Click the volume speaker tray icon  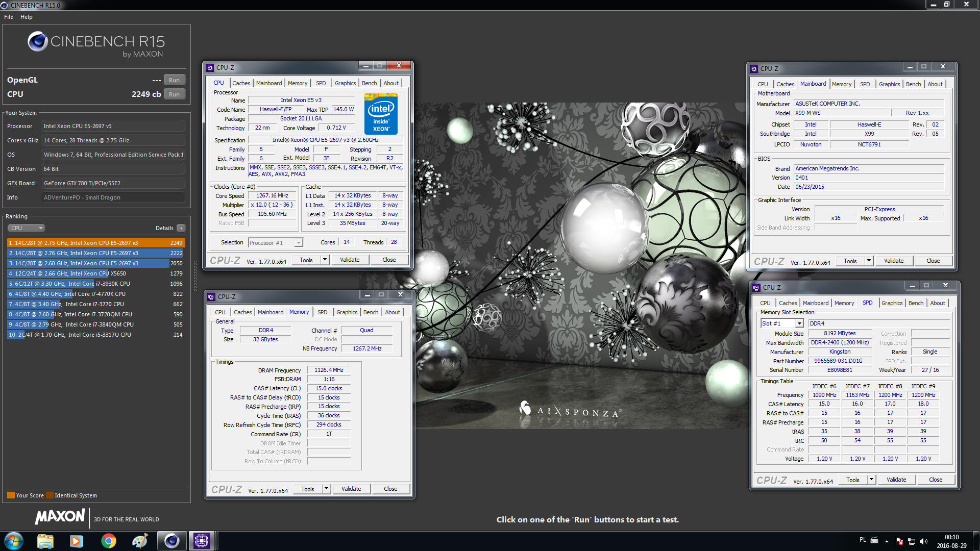click(x=924, y=541)
